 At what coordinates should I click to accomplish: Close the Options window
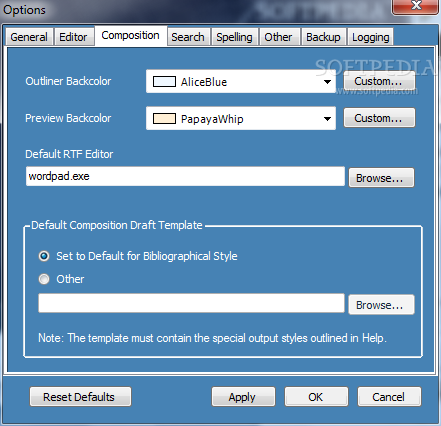click(415, 6)
